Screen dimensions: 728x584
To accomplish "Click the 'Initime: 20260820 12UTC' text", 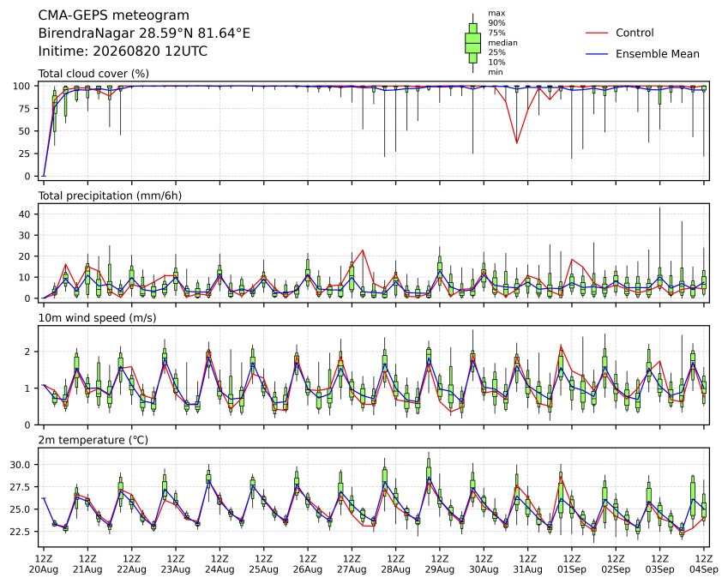I will click(x=123, y=51).
